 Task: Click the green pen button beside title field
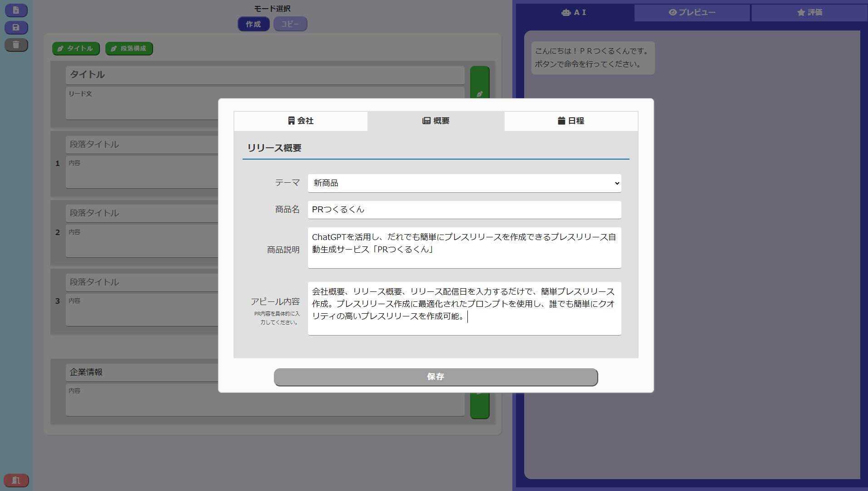(x=480, y=82)
